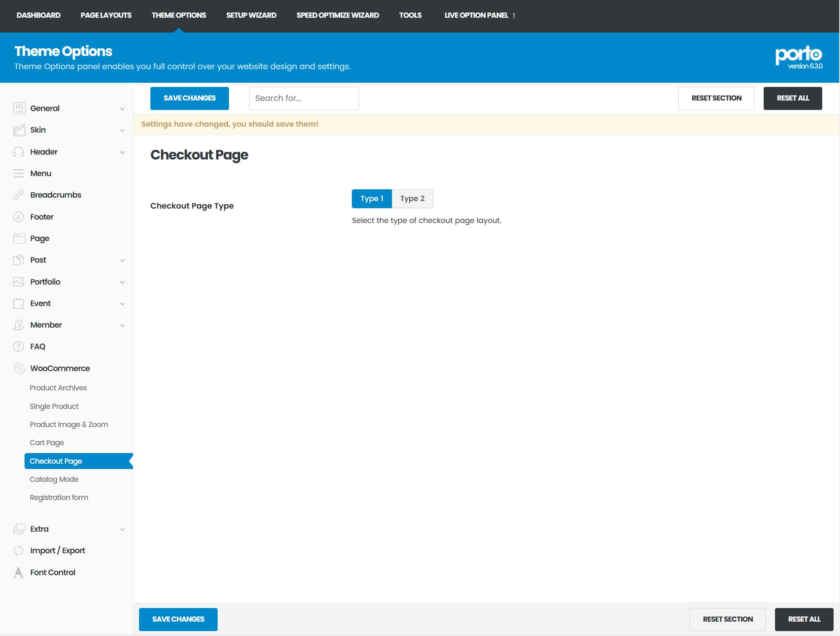Expand the General section chevron
Viewport: 840px width, 636px height.
point(122,109)
